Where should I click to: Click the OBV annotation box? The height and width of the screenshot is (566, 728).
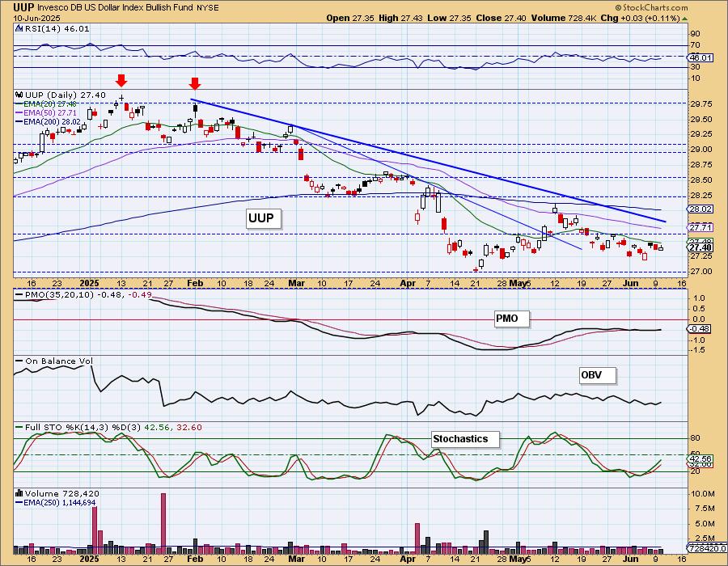[x=598, y=375]
